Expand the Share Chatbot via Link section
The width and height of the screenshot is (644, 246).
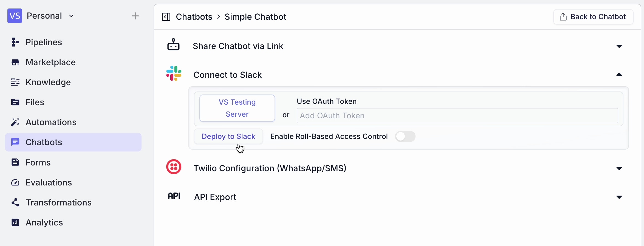point(619,46)
